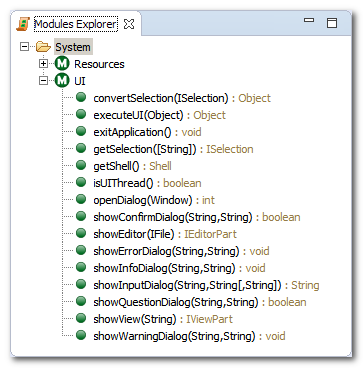The image size is (363, 368).
Task: Select showEditor(IFile) method text
Action: coord(134,234)
